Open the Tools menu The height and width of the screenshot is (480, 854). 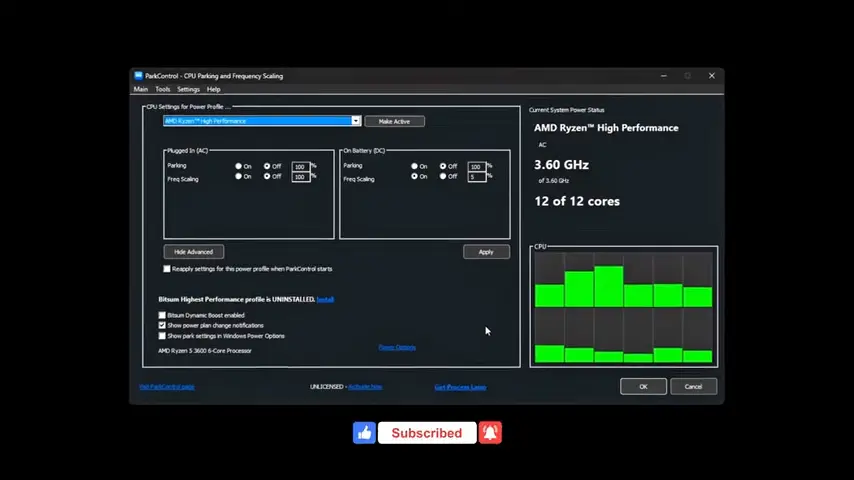162,89
